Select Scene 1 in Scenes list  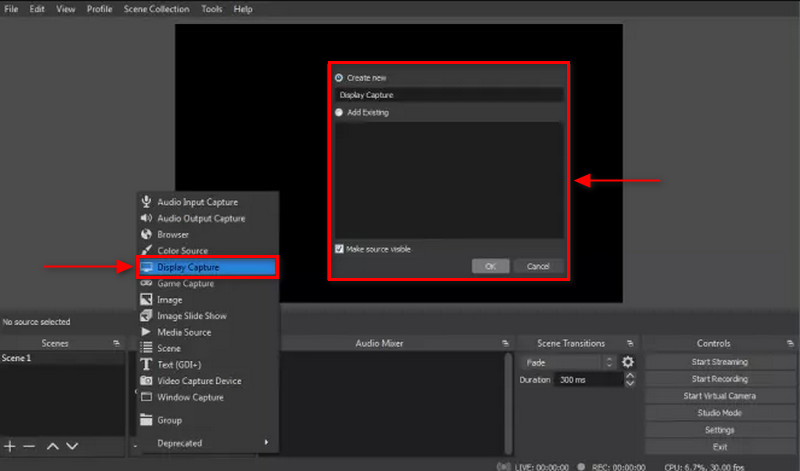tap(62, 358)
